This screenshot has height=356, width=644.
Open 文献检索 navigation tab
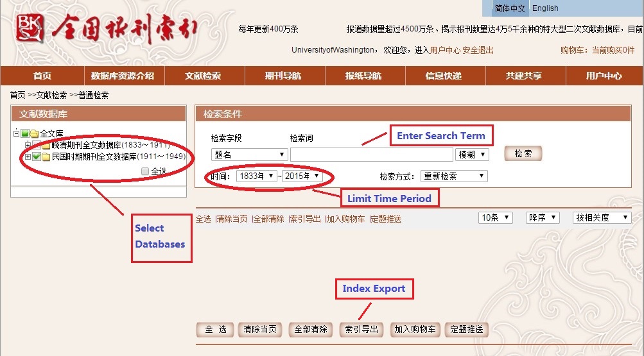[x=203, y=76]
